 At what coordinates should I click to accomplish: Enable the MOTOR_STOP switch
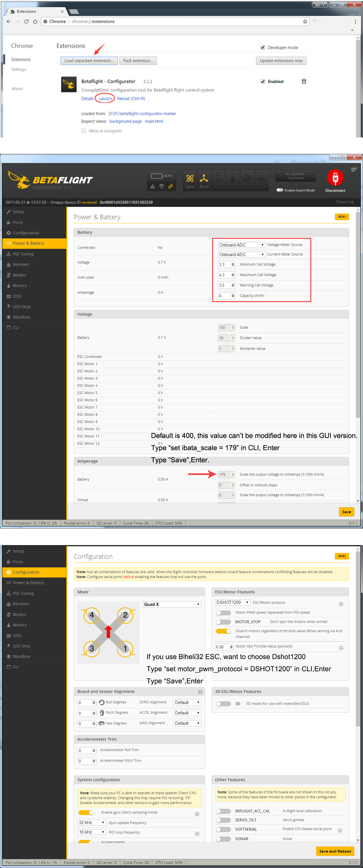coord(223,622)
